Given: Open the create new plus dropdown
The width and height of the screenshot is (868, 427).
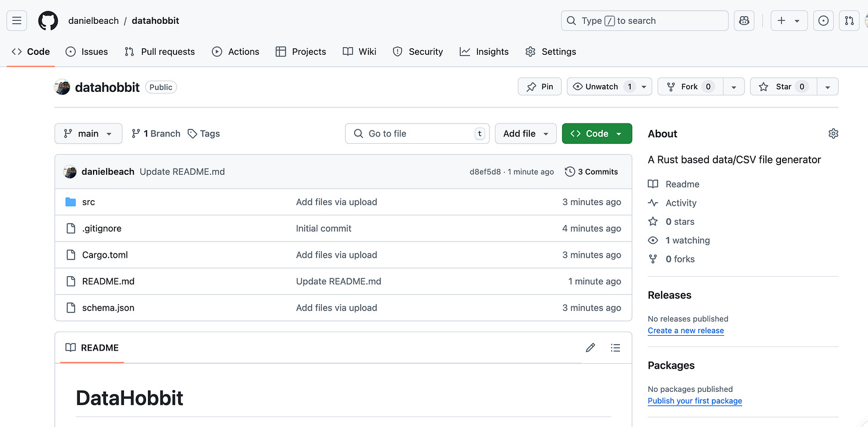Looking at the screenshot, I should tap(789, 21).
